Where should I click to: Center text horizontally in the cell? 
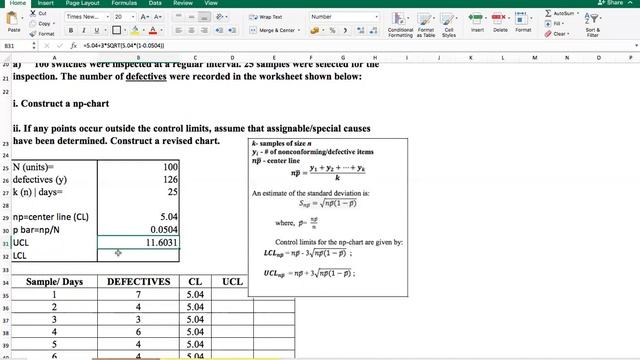(x=191, y=30)
